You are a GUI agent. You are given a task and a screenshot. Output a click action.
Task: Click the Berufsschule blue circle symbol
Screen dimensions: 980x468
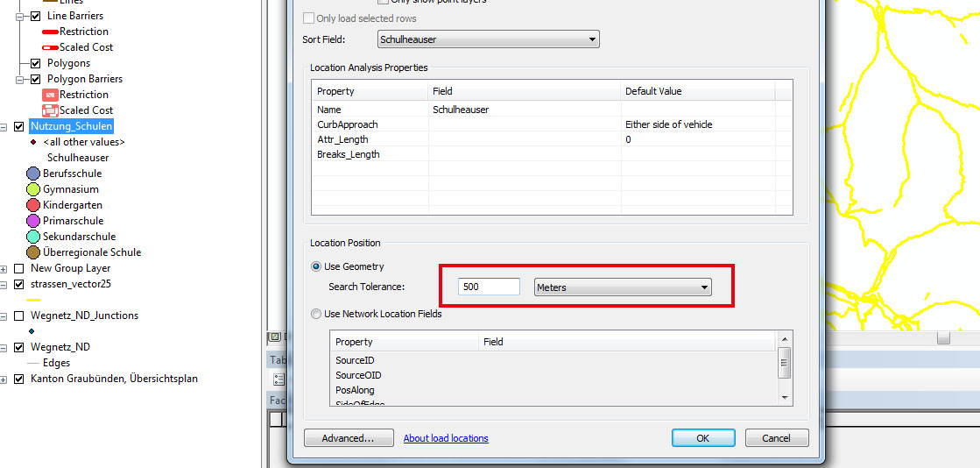coord(34,174)
